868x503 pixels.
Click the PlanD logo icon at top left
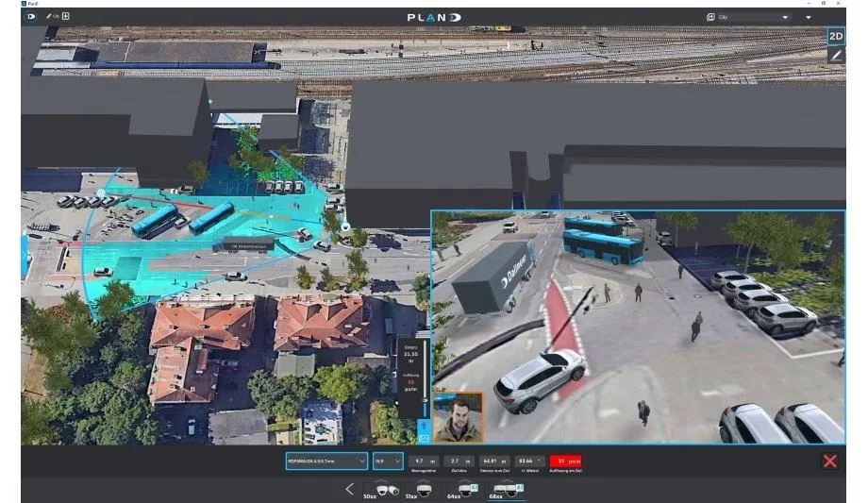pos(31,17)
